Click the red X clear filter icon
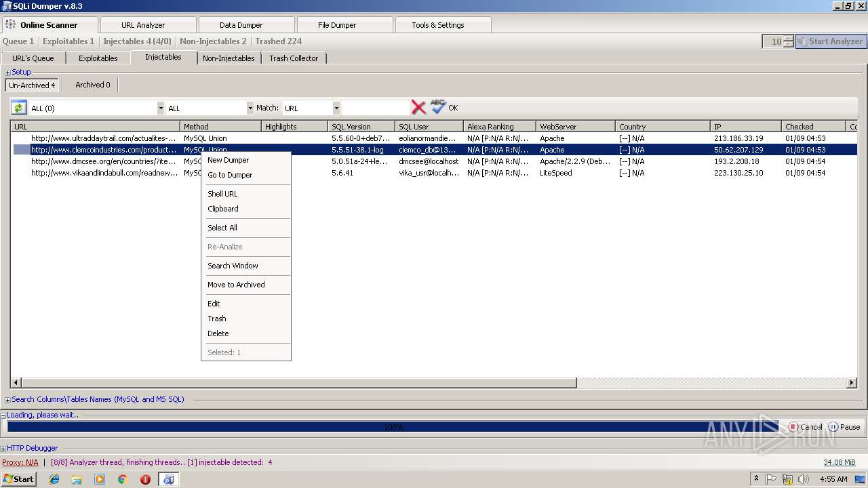 [419, 107]
